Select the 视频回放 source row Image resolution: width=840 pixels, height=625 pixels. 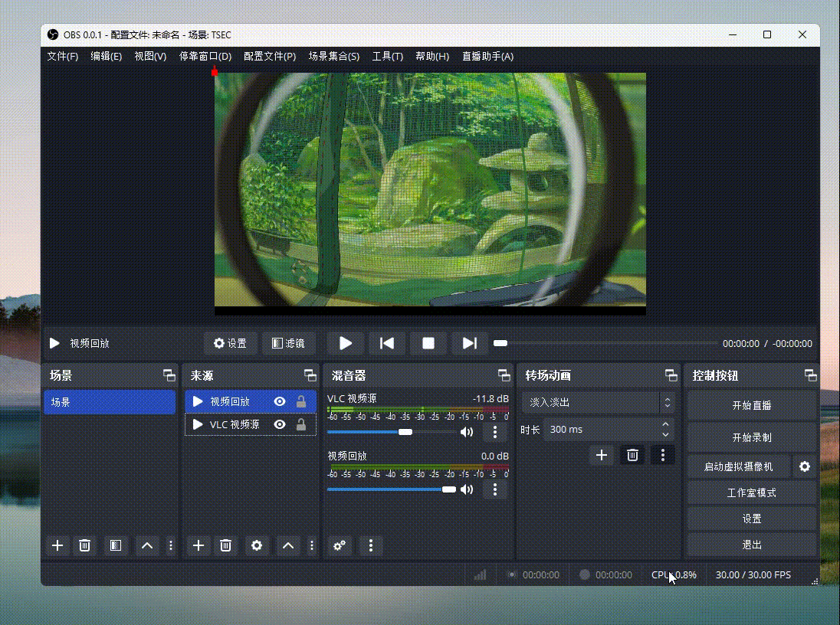click(251, 401)
